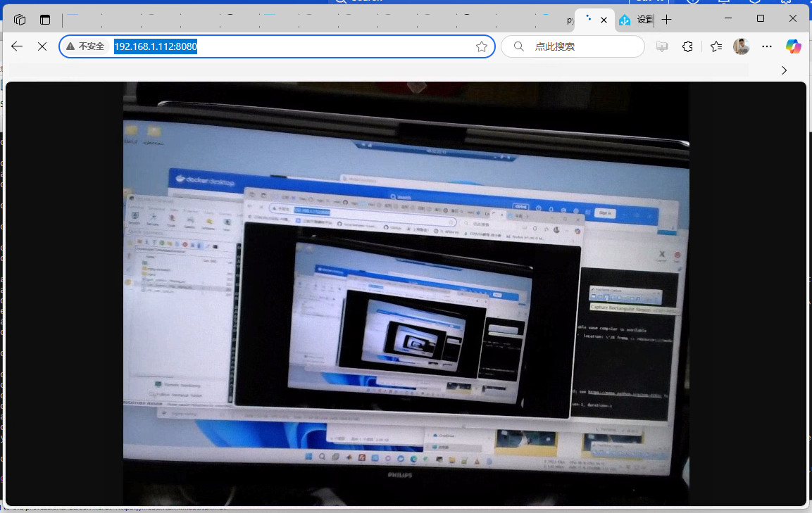Open a new tab with plus button
The image size is (812, 513).
coord(666,20)
